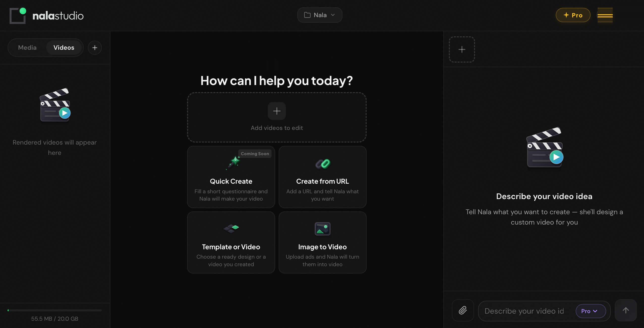Click the Image to Video picture icon
This screenshot has height=328, width=644.
[322, 229]
